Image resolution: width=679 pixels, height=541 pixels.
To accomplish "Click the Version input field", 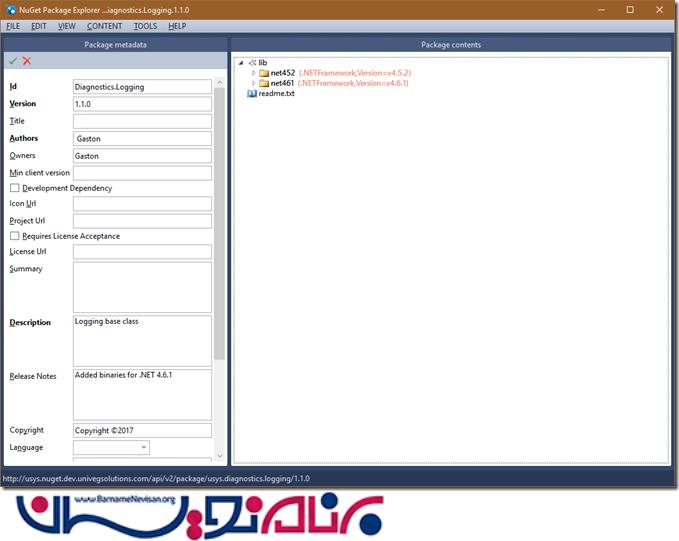I will (x=141, y=104).
